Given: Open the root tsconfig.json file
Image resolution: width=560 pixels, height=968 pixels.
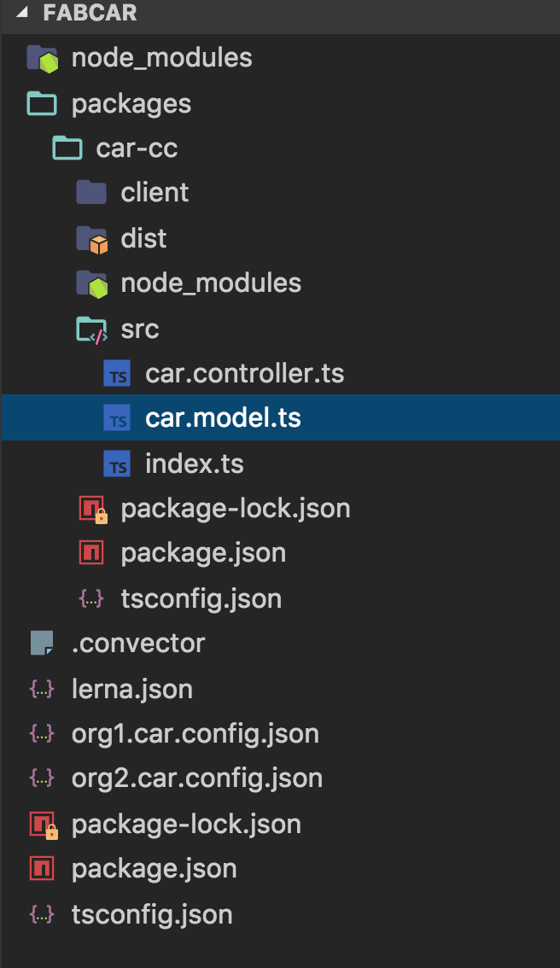Looking at the screenshot, I should tap(152, 915).
